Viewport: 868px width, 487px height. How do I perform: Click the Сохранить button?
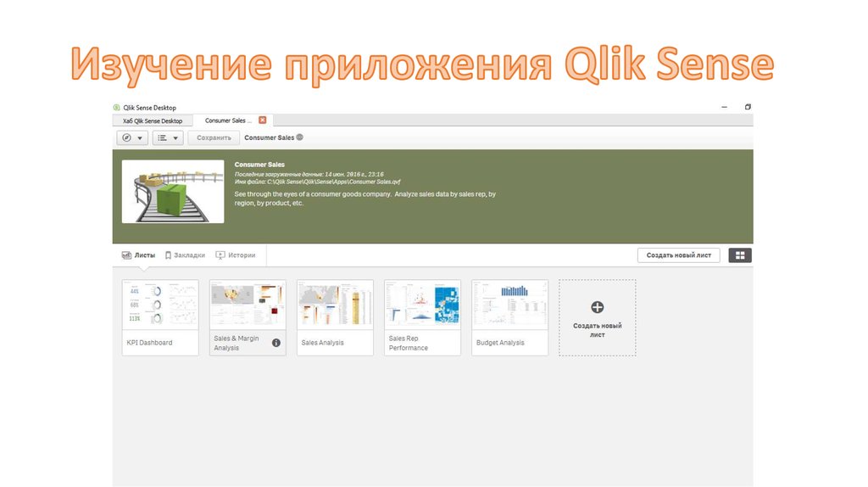click(x=214, y=138)
